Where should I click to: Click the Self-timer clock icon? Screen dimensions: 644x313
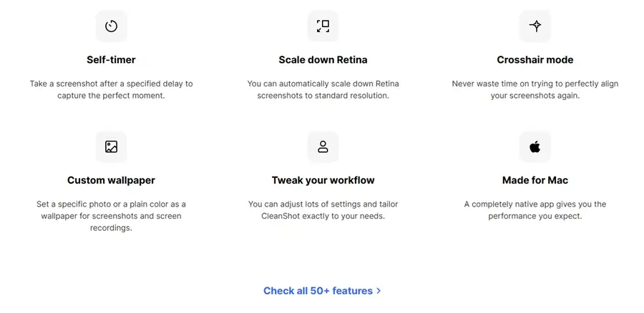point(111,26)
